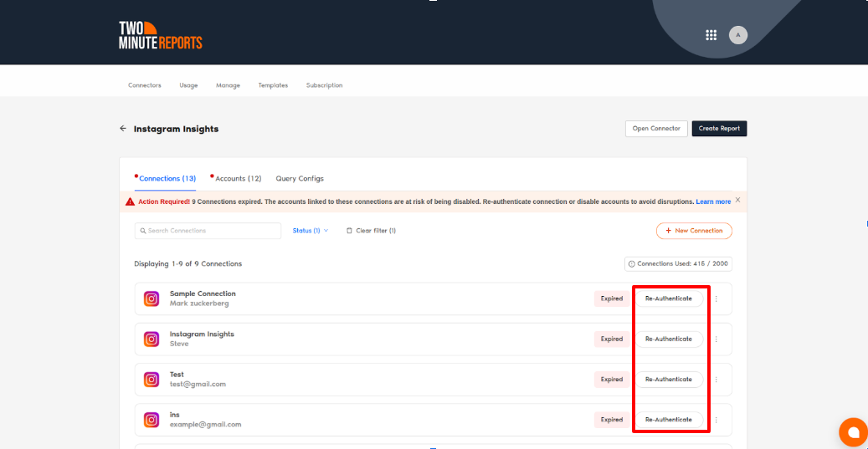Focus the Search Connections field
The image size is (868, 449).
point(208,231)
